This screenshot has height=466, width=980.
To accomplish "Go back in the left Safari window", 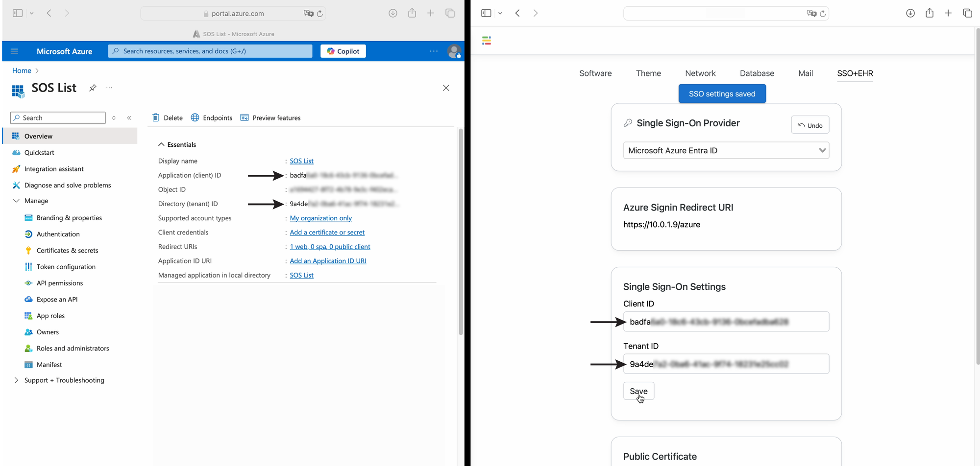I will point(49,13).
